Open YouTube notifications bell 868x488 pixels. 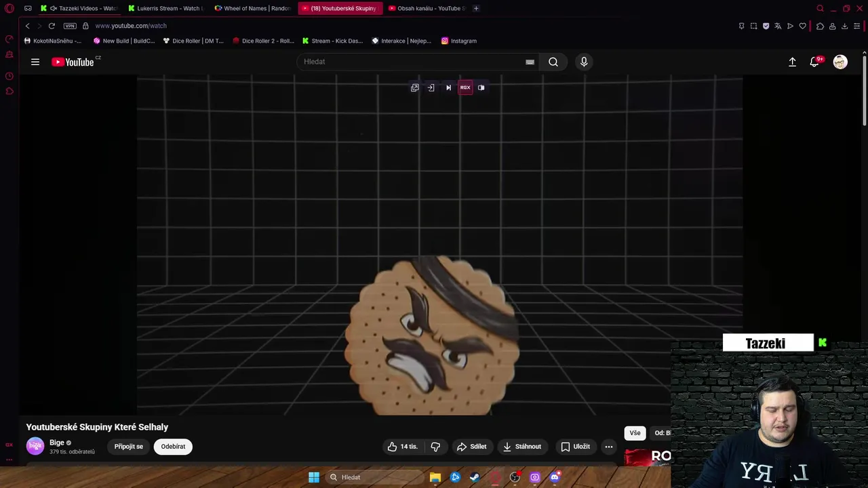pos(815,62)
